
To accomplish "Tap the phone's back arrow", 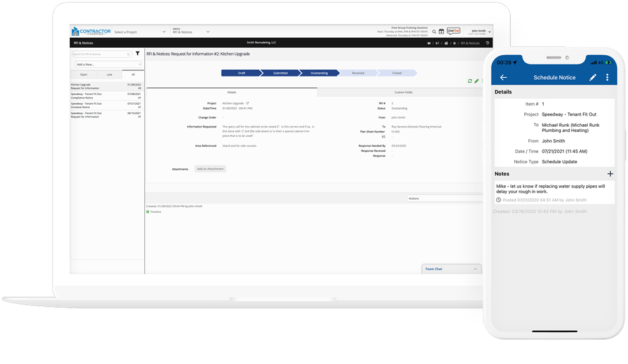I will pos(504,78).
